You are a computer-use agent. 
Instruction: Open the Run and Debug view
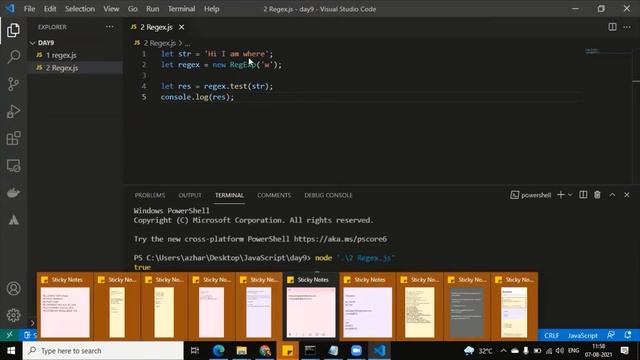[x=13, y=111]
